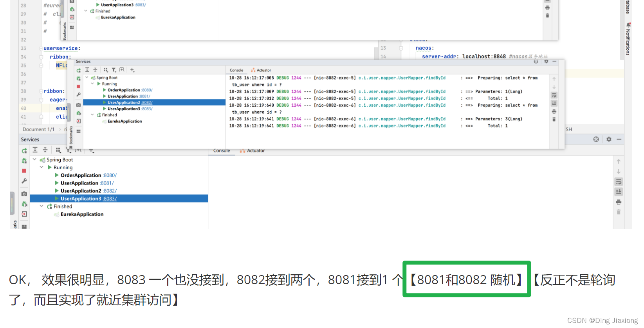The image size is (644, 328).
Task: Open the Notifications side tab
Action: click(628, 39)
